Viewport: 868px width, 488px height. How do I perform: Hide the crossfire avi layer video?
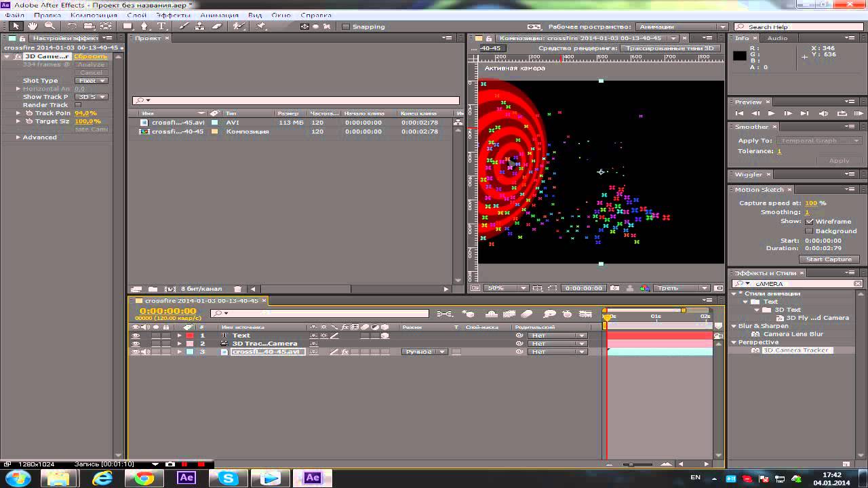(136, 352)
